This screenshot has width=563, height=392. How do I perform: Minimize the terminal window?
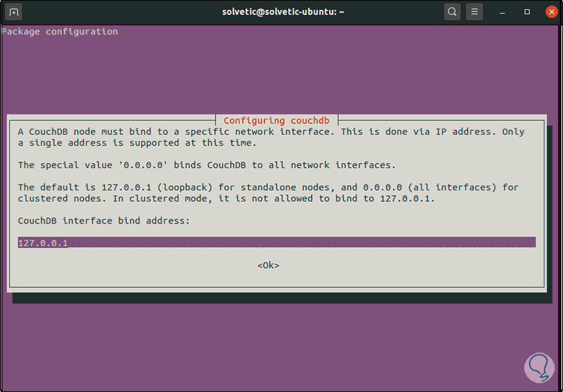[503, 12]
